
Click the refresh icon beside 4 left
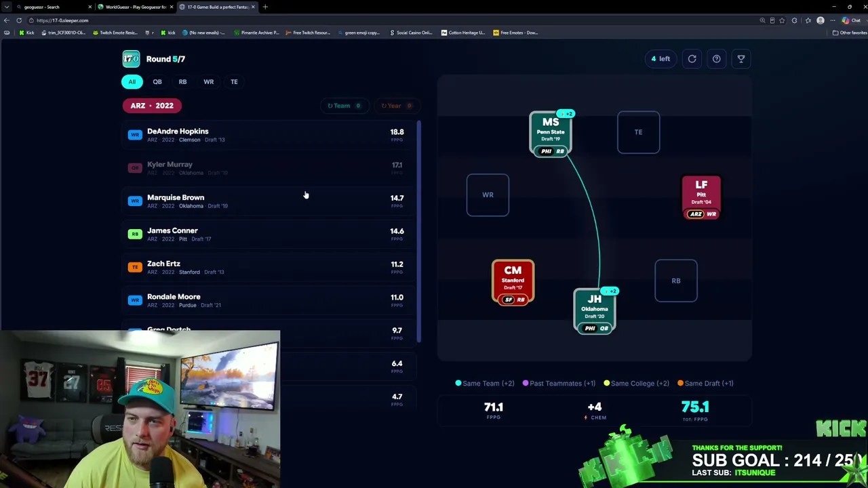tap(692, 59)
